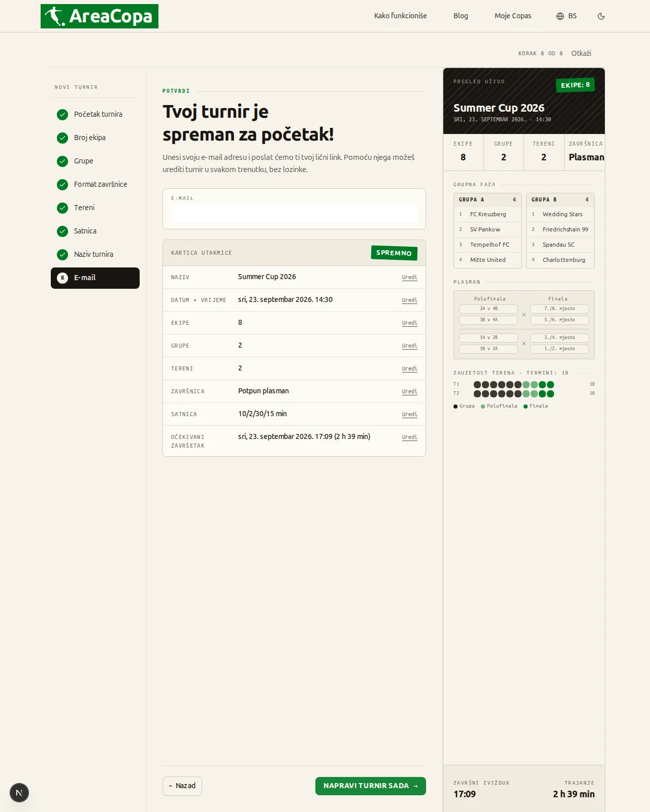The image size is (650, 812).
Task: Open Kako funkcioniše page
Action: point(400,16)
